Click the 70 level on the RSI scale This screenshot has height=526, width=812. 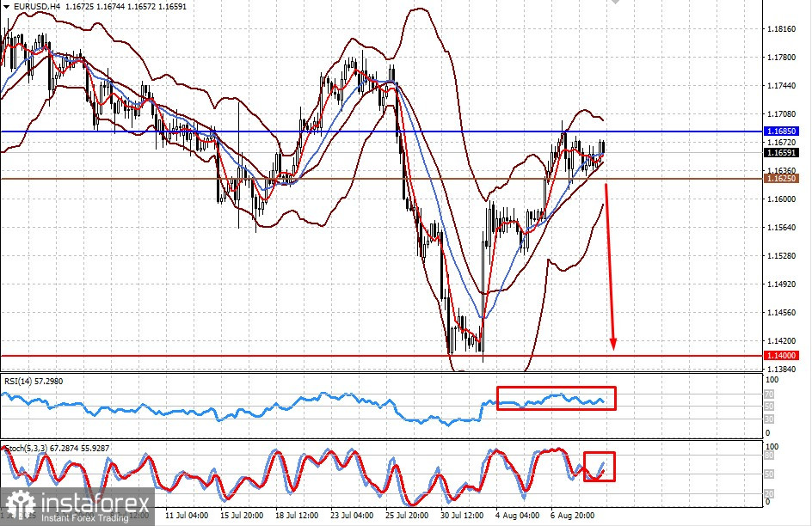pos(770,394)
